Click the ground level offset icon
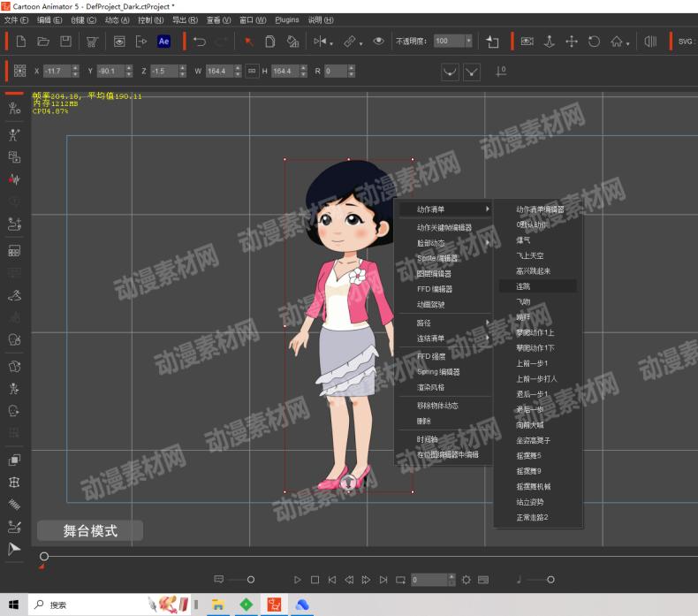This screenshot has height=616, width=698. [501, 72]
